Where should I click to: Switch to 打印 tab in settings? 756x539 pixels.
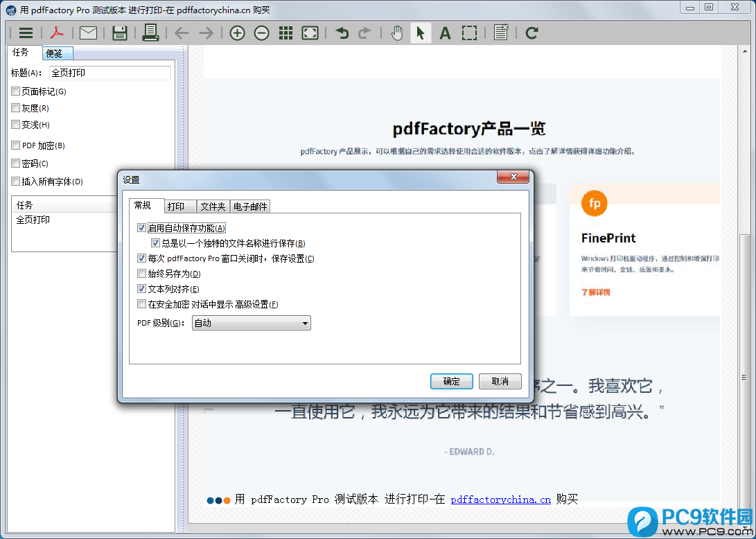coord(180,206)
